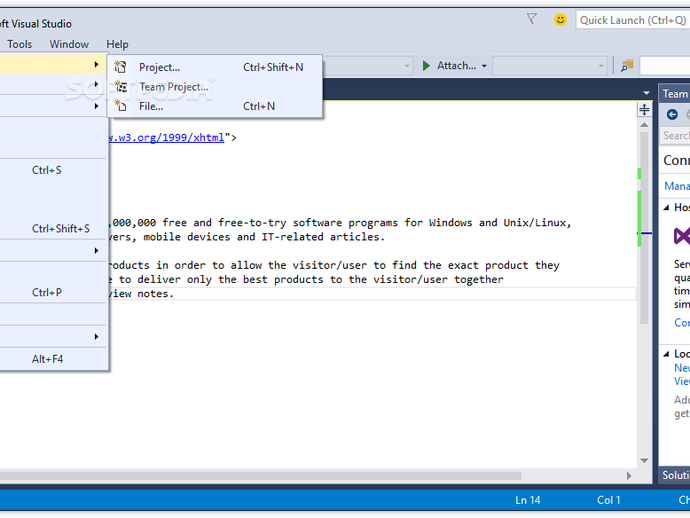
Task: Click the editor line ending with 'view notes.'
Action: 141,294
